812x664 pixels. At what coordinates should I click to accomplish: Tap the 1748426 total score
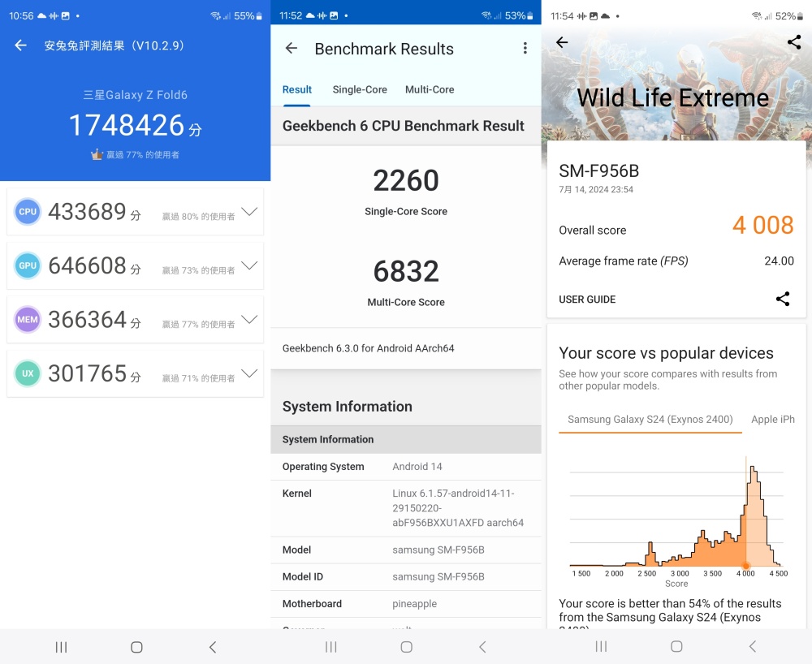[x=127, y=125]
